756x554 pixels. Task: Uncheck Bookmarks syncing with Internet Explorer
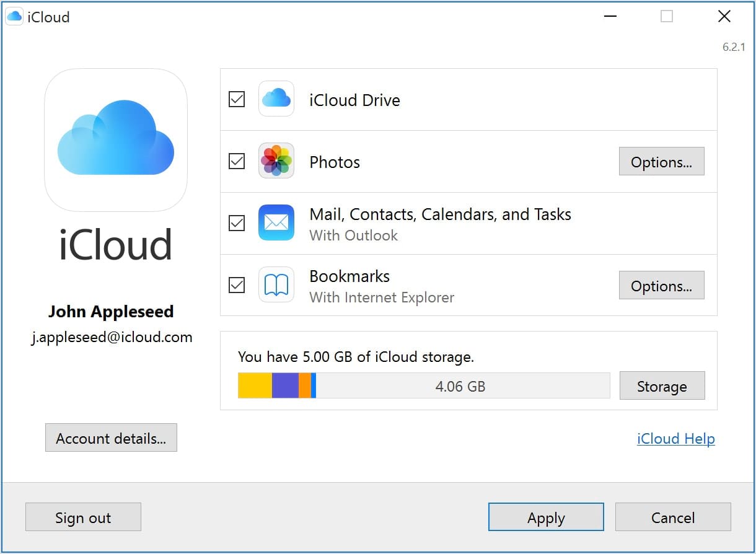236,284
